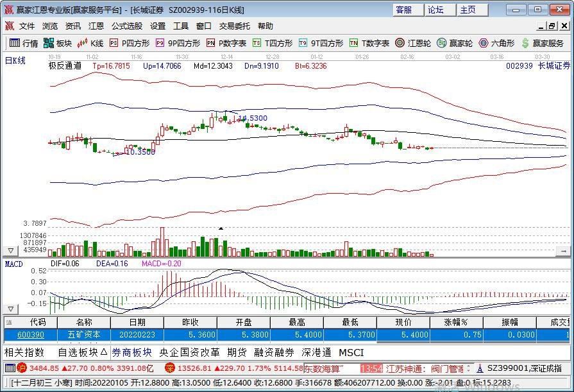Open the 窗口 menu
The image size is (574, 392).
(203, 26)
